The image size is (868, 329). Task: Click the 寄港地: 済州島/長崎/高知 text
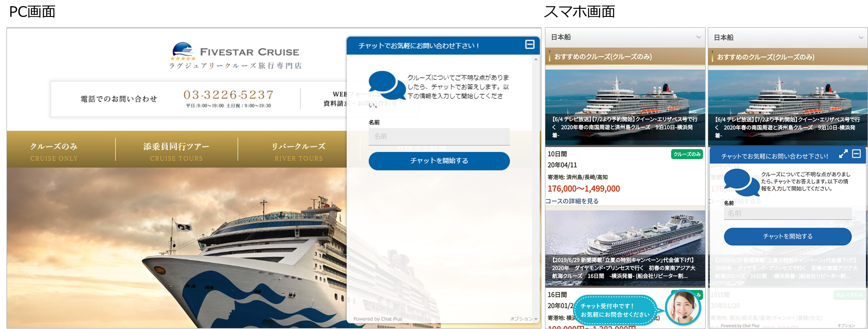tap(578, 177)
